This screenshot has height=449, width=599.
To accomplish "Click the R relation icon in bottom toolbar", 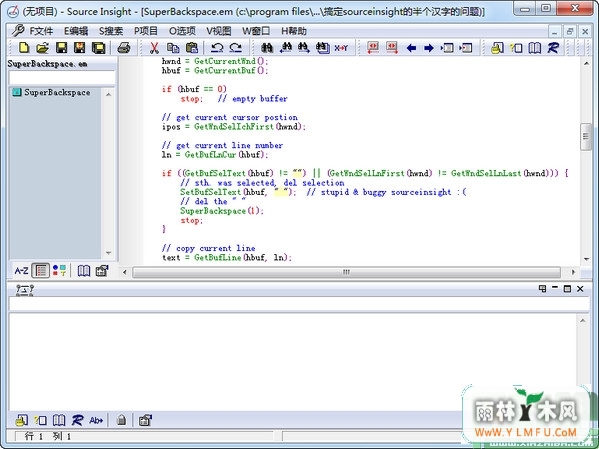I will click(77, 420).
